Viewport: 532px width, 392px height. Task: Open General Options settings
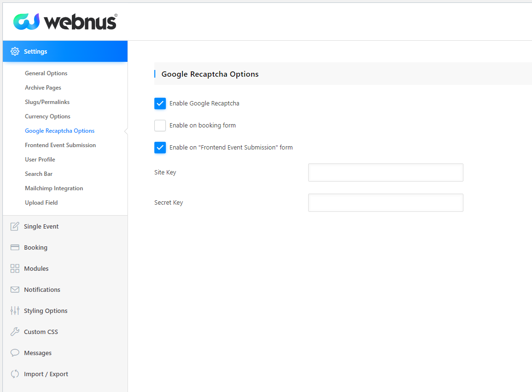pos(46,73)
